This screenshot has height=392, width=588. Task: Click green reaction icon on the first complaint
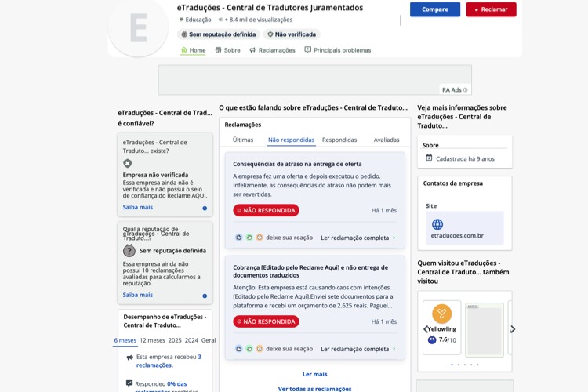click(249, 238)
